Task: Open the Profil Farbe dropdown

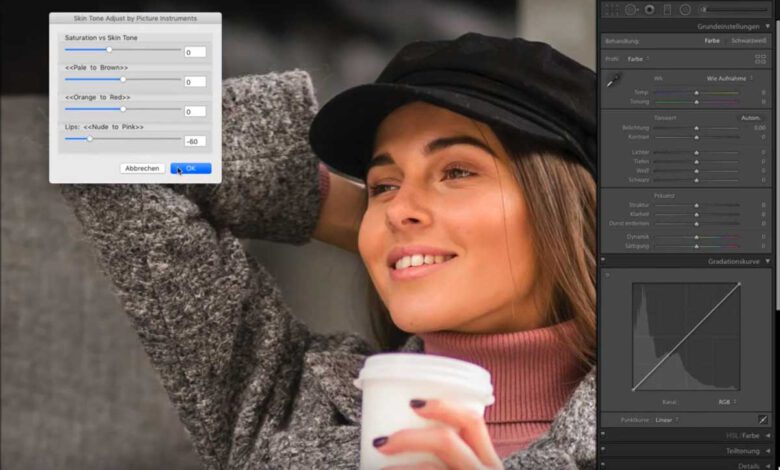Action: [638, 59]
